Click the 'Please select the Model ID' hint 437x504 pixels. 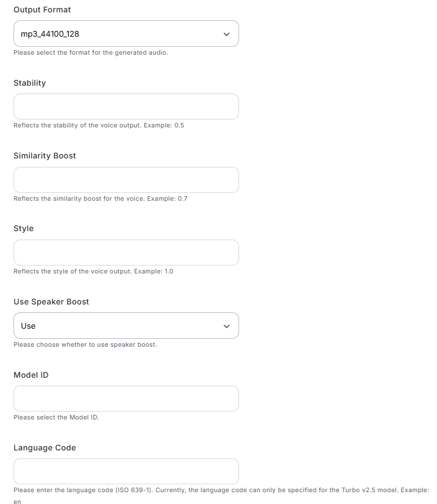pyautogui.click(x=56, y=417)
